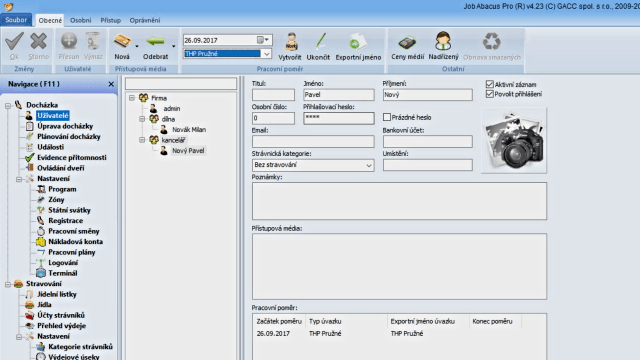This screenshot has height=360, width=640.
Task: Open Odebrat button dropdown arrow
Action: click(x=173, y=46)
